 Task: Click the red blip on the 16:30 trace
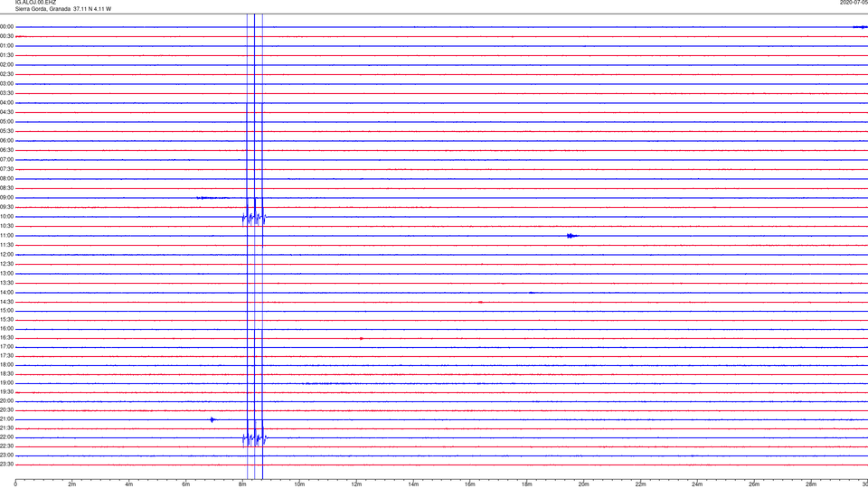[x=362, y=338]
